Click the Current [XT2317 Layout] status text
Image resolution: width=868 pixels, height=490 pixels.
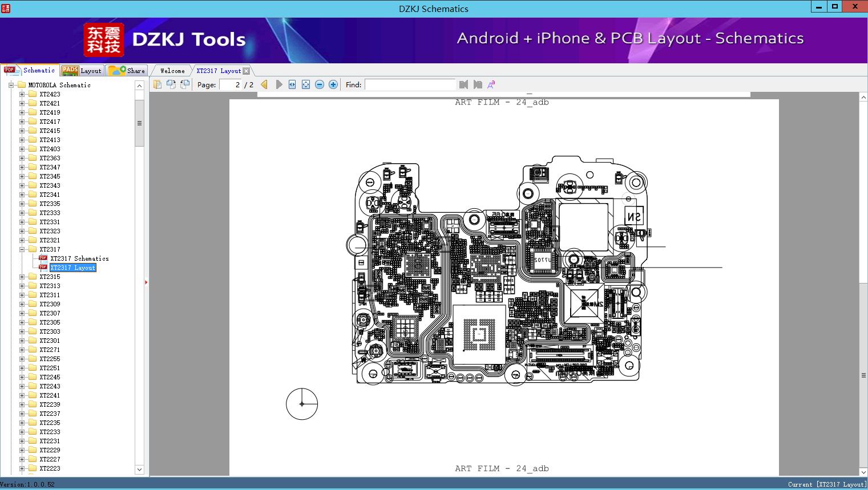pyautogui.click(x=827, y=484)
